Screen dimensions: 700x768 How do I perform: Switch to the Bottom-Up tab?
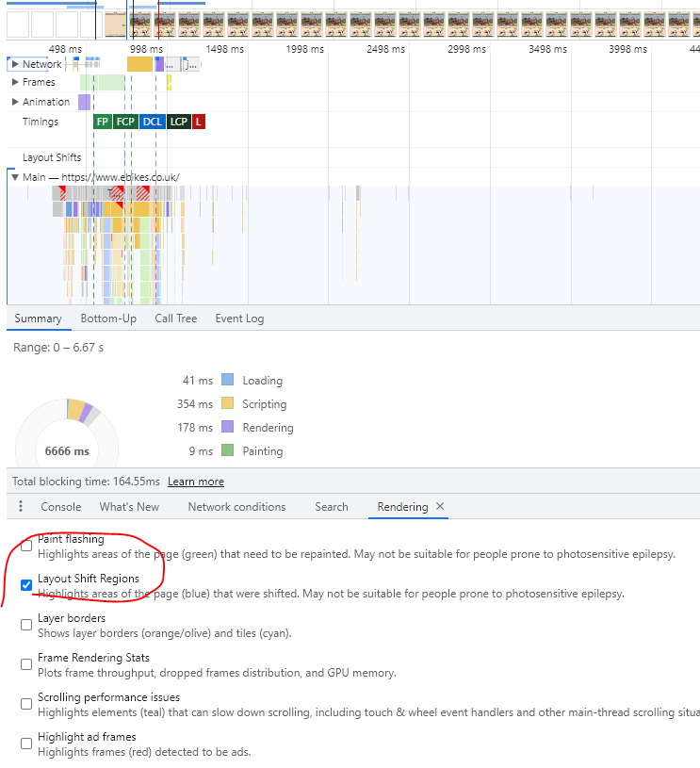[x=108, y=319]
